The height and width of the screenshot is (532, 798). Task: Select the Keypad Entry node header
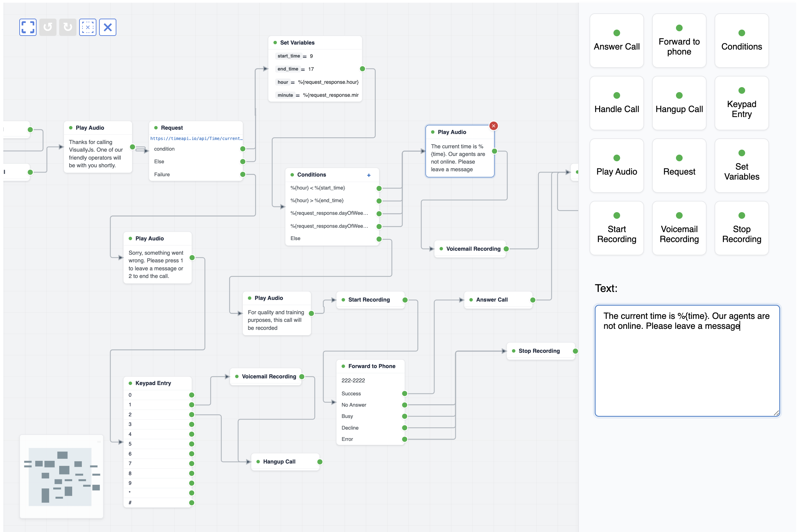click(x=158, y=384)
